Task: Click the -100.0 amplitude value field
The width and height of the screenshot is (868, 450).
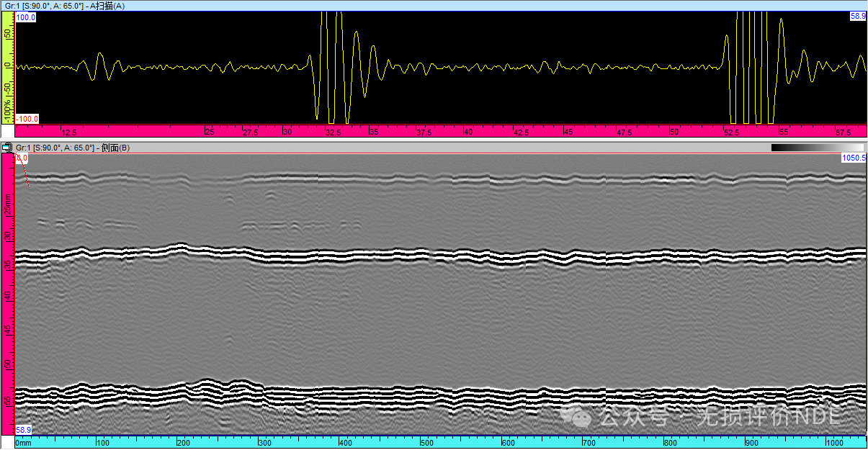Action: [27, 119]
